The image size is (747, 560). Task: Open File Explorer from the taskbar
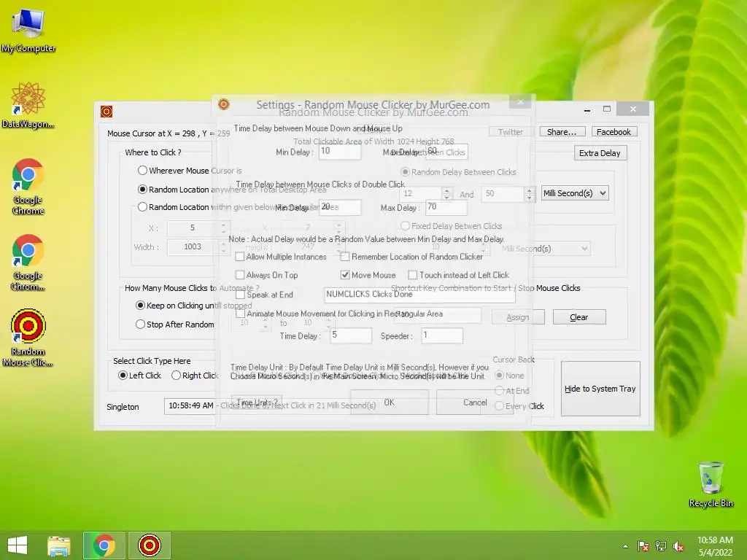(x=59, y=545)
